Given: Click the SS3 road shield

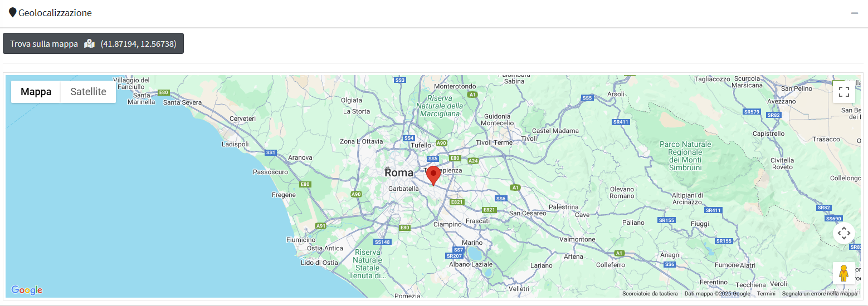Looking at the screenshot, I should (400, 80).
